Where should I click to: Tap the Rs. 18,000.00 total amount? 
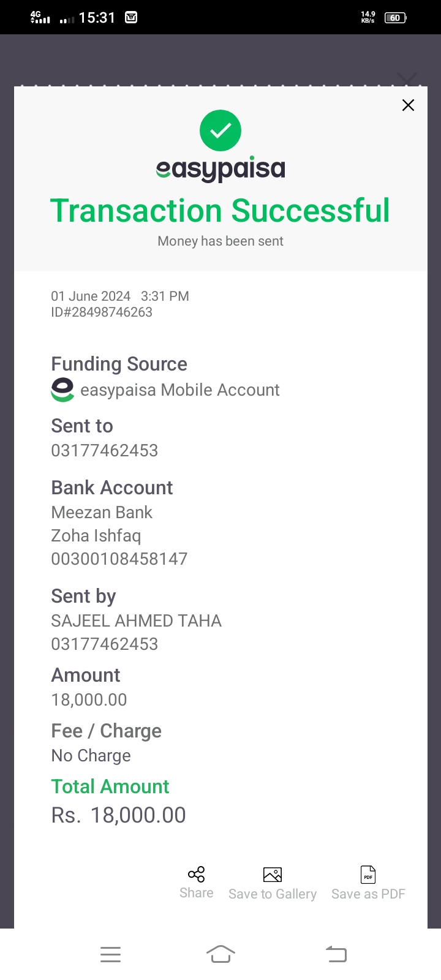(x=118, y=815)
